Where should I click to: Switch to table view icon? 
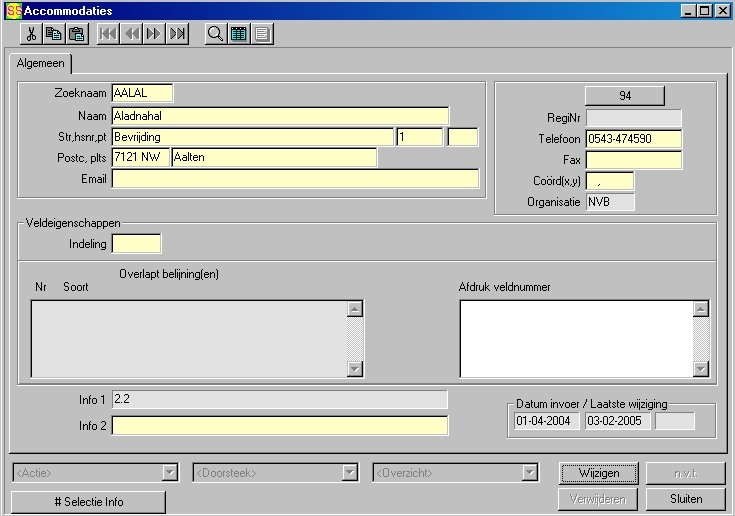(x=239, y=34)
